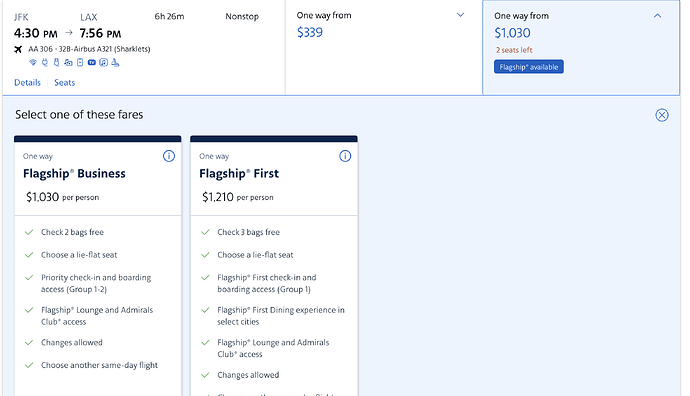
Task: Click the music entertainment amenity icon
Action: click(103, 62)
